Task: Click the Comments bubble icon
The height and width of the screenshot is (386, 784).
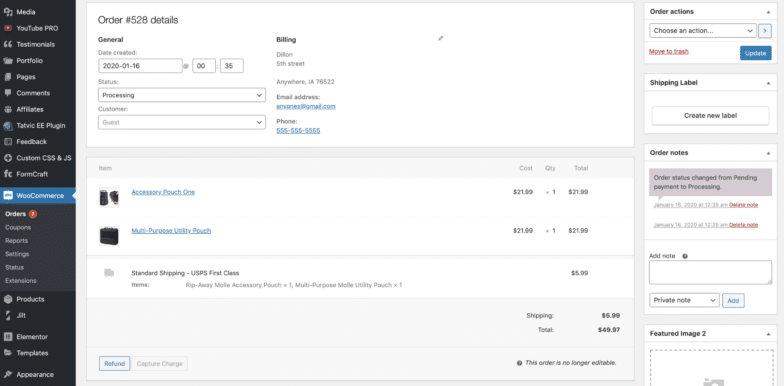Action: point(8,93)
